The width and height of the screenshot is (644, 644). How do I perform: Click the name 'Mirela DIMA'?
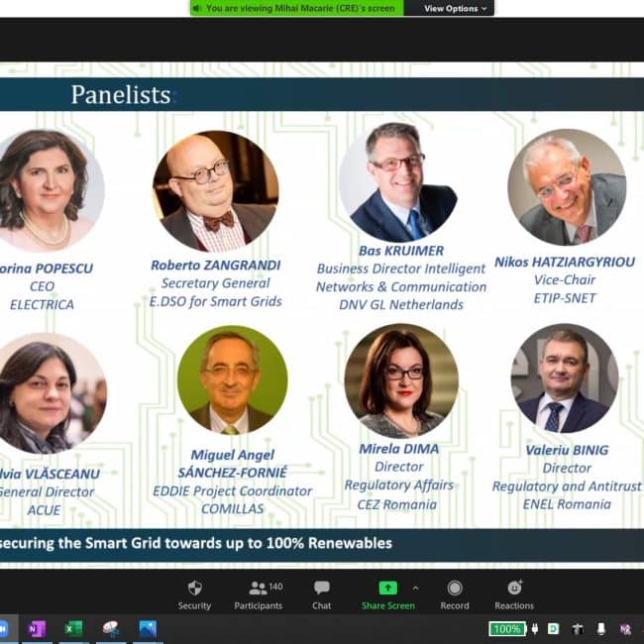[x=399, y=449]
